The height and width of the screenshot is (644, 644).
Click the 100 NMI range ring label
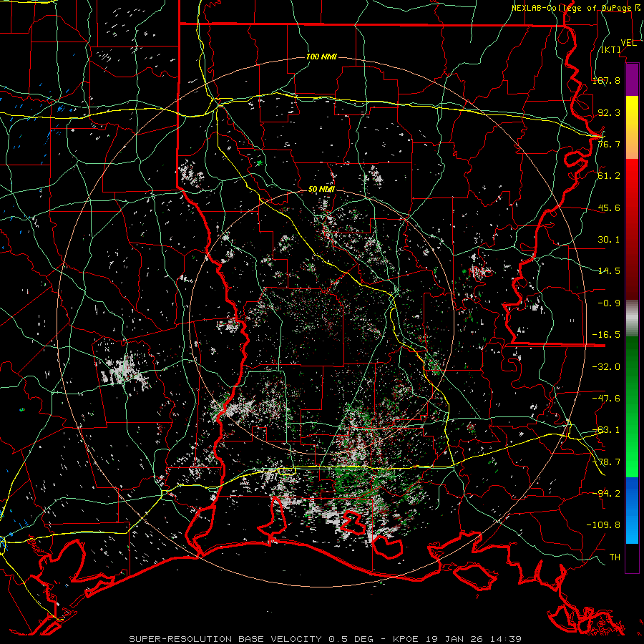(x=321, y=57)
